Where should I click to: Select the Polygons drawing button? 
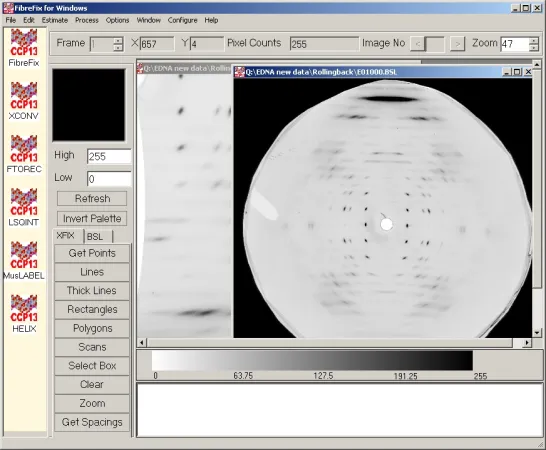[x=92, y=328]
